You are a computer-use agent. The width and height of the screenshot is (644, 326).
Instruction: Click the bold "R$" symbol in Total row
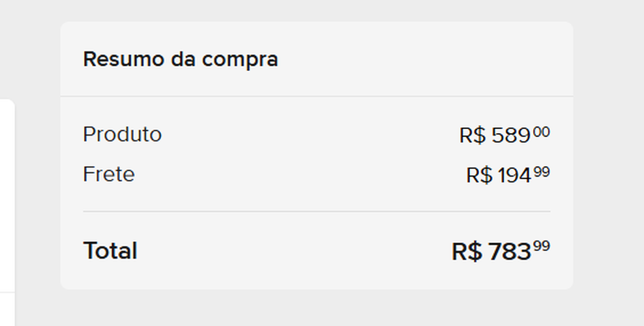coord(467,251)
